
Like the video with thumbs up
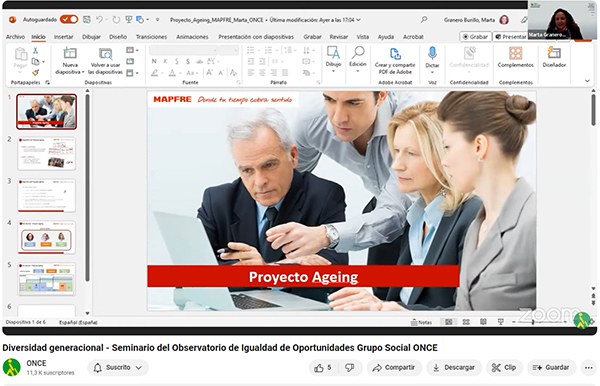[323, 368]
